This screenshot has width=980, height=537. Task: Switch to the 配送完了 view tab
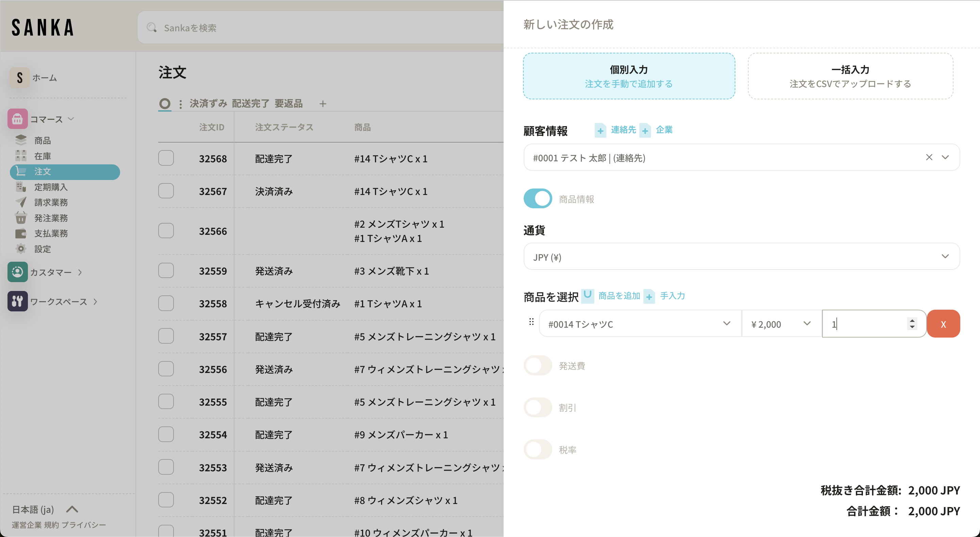[250, 103]
